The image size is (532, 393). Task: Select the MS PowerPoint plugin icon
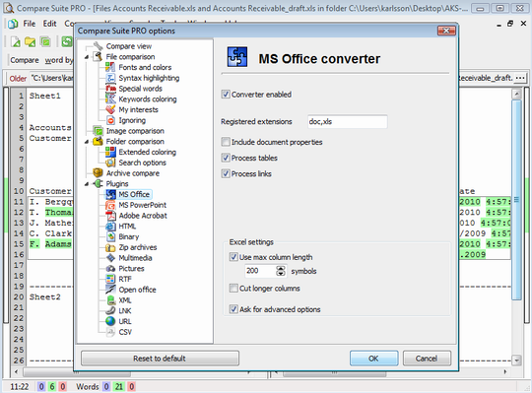click(x=110, y=205)
